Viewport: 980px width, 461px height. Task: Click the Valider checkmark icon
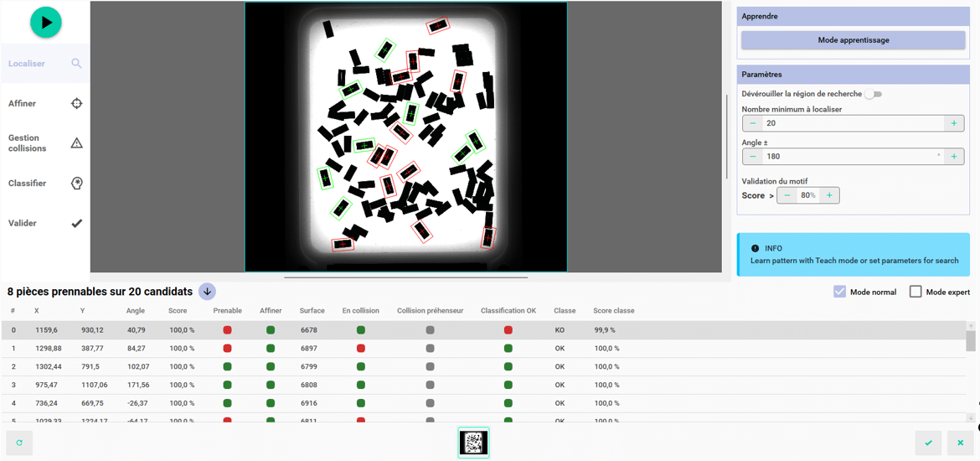pos(76,224)
